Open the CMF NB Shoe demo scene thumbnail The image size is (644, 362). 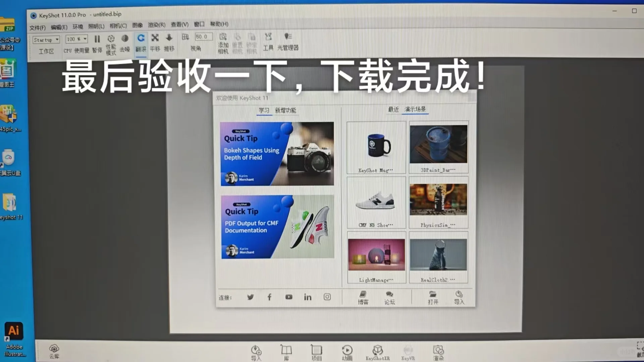(x=376, y=201)
